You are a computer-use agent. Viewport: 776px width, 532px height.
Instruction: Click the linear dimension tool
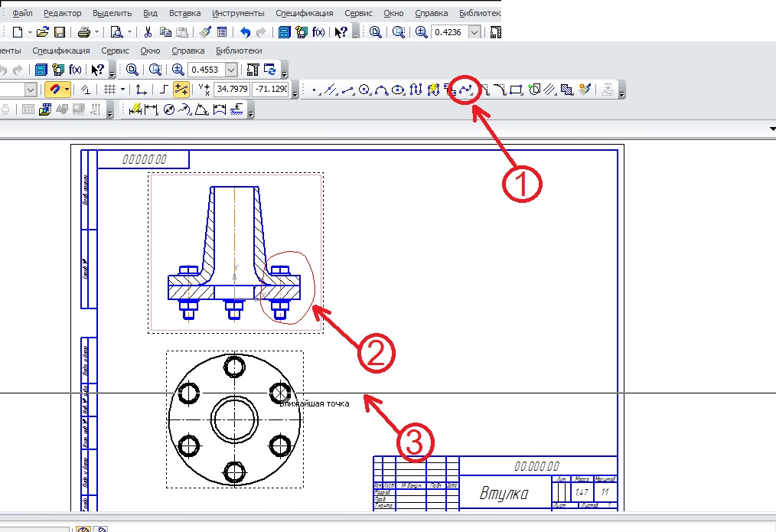151,110
